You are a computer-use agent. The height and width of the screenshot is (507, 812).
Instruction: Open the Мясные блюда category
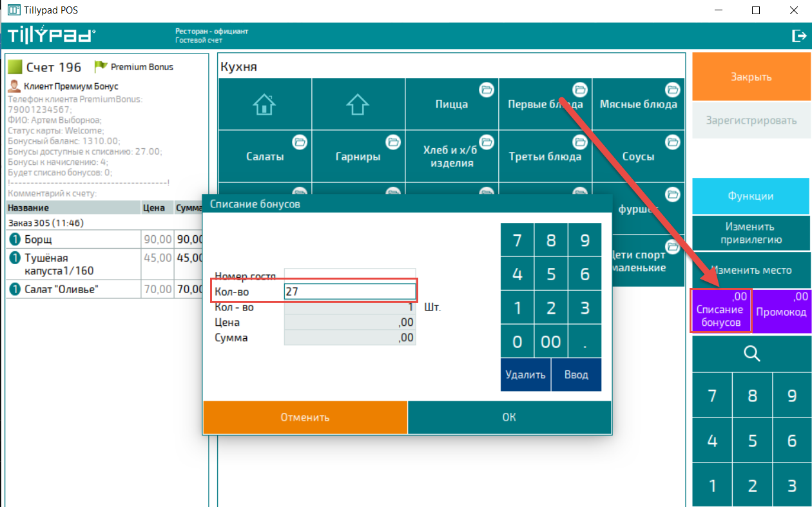point(638,104)
